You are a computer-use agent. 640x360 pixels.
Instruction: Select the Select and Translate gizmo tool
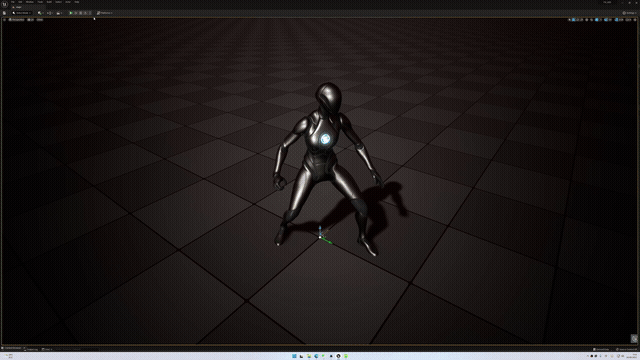[573, 20]
